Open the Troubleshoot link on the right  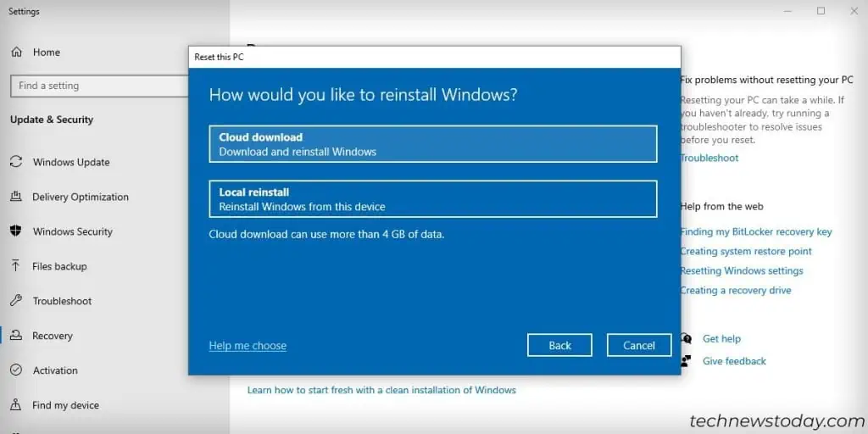(709, 158)
